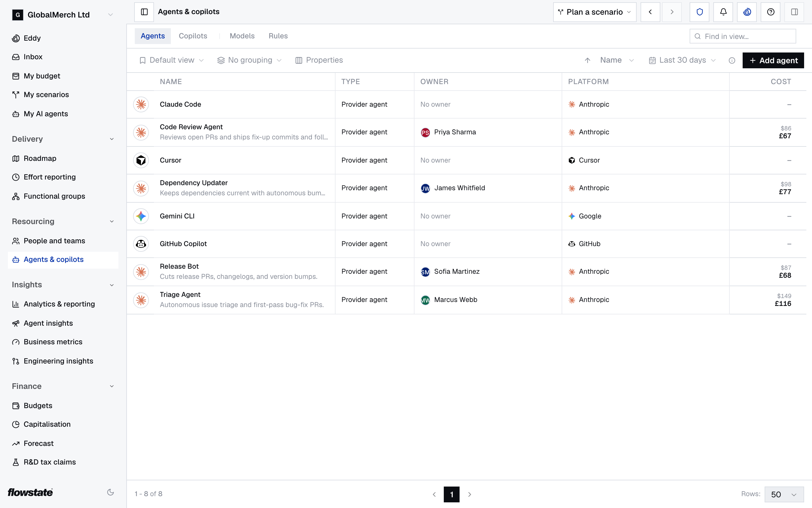Open the Properties column picker
The image size is (812, 508).
319,60
